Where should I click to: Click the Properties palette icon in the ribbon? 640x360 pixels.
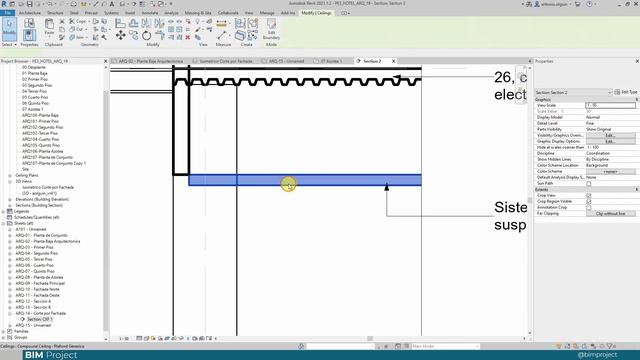(x=29, y=36)
